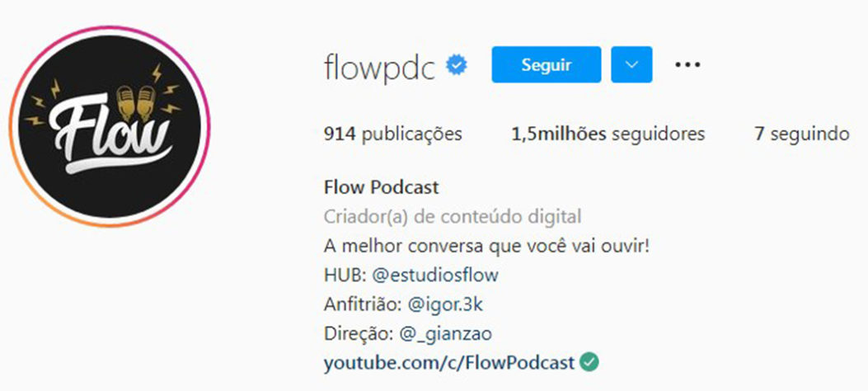
Task: Expand suggested accounts with the chevron button
Action: point(631,65)
